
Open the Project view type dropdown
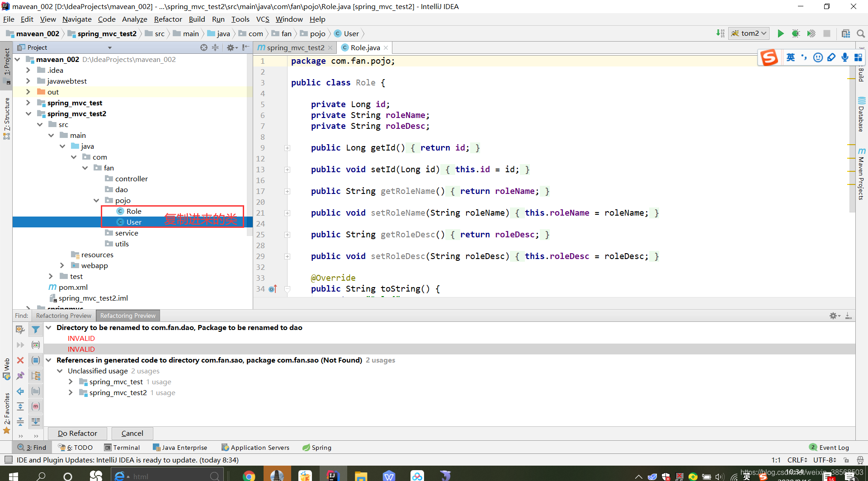pos(109,47)
